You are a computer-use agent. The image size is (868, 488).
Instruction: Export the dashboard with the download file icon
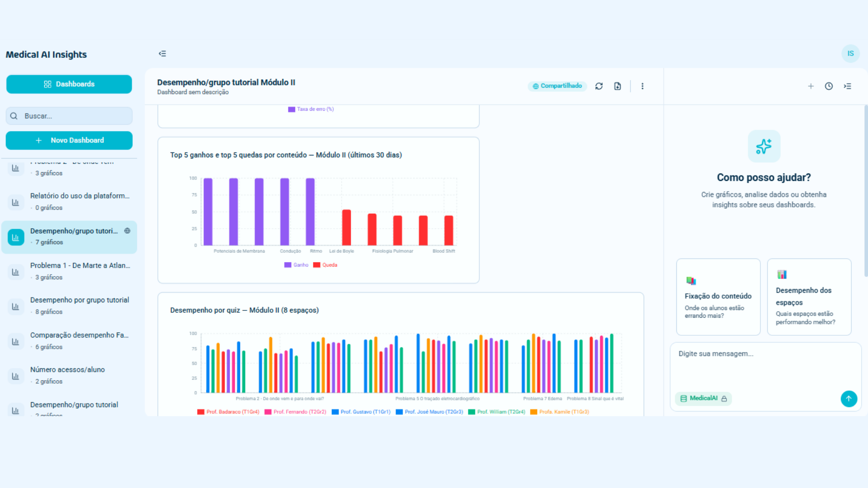618,86
